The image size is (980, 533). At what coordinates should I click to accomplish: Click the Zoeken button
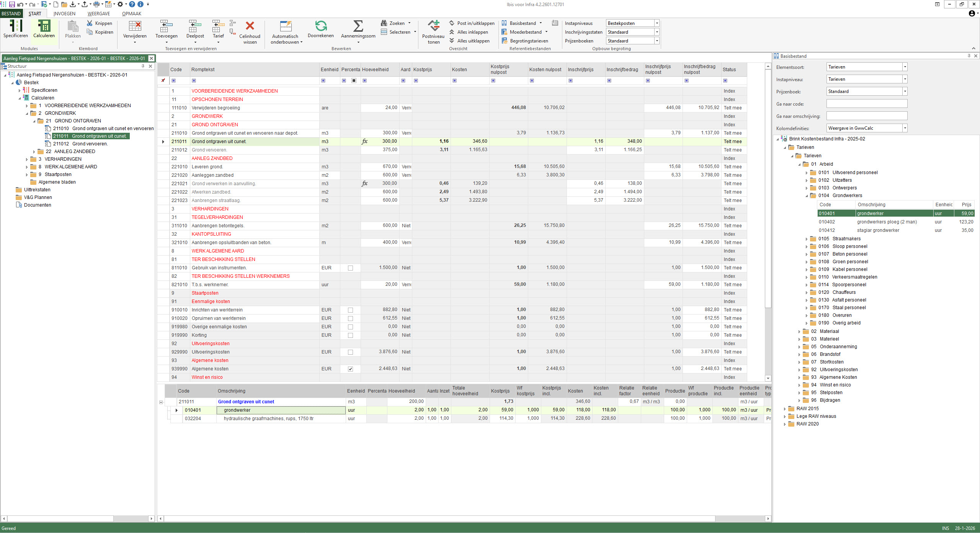coord(396,23)
